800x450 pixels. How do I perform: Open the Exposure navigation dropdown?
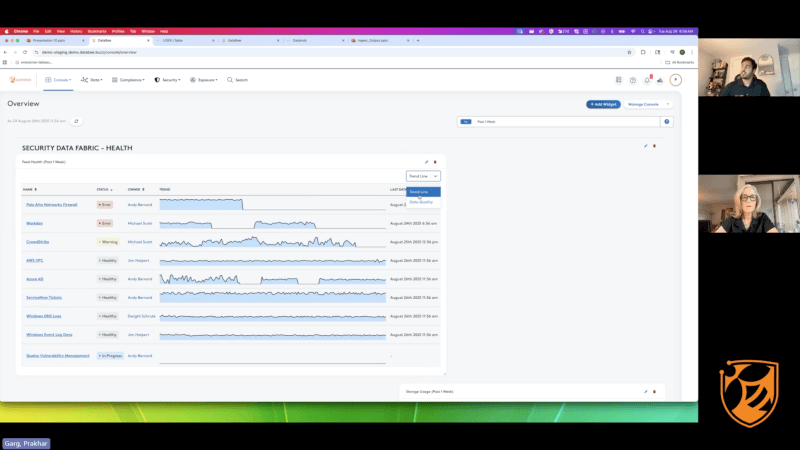point(204,80)
